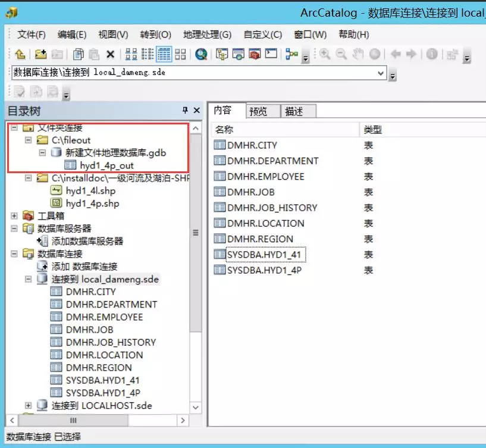Open 文件(F) menu

(x=32, y=35)
